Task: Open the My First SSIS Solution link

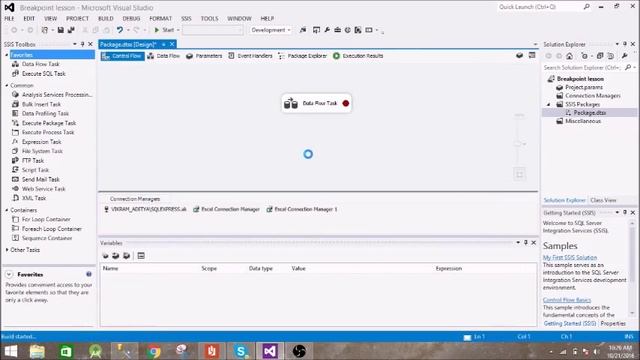Action: click(570, 258)
